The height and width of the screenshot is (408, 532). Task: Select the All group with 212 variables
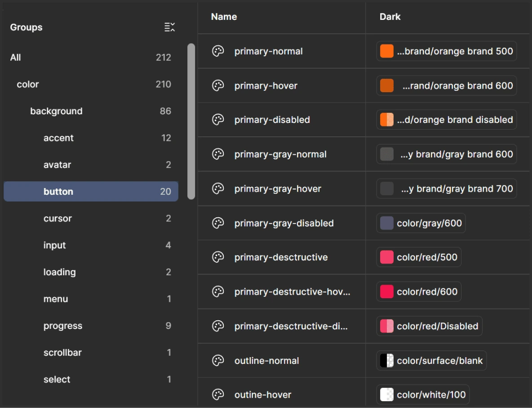(91, 58)
